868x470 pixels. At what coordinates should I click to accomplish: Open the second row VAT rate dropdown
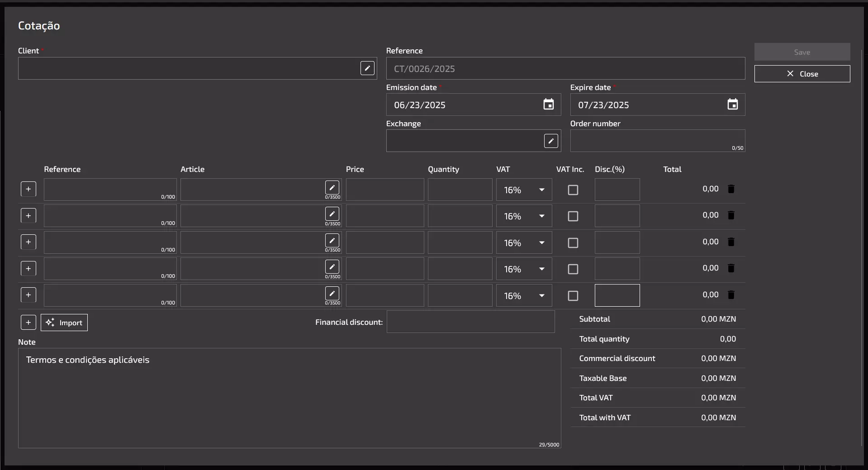pyautogui.click(x=524, y=216)
